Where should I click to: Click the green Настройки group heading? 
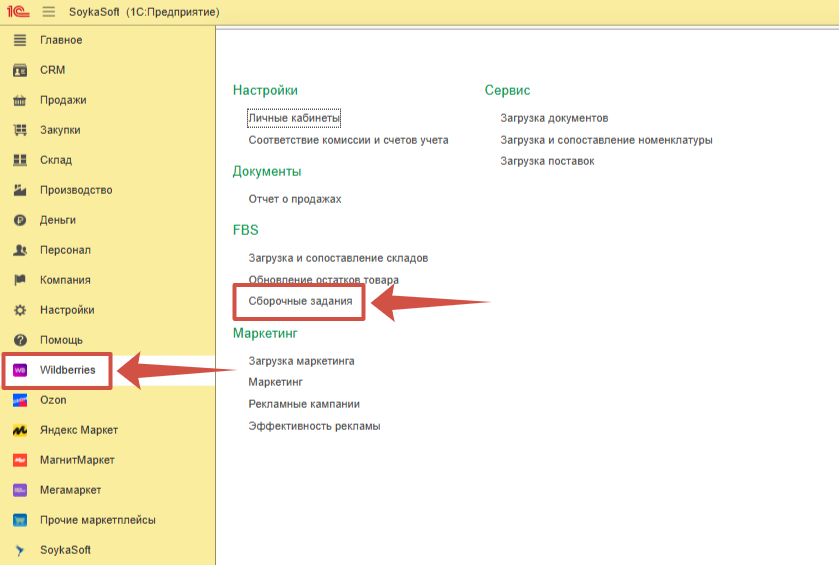click(265, 90)
